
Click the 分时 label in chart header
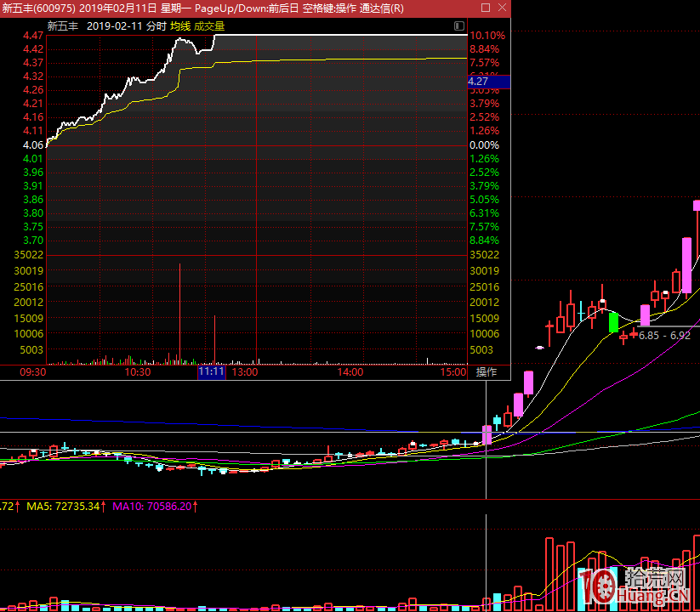pos(157,26)
